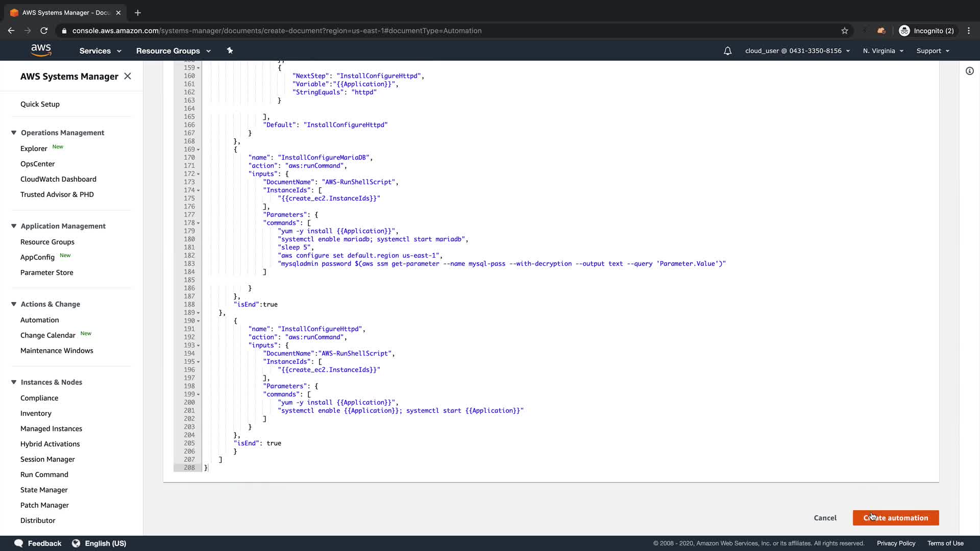Click the Create automation button
Screen dimensions: 980x551
coord(895,518)
